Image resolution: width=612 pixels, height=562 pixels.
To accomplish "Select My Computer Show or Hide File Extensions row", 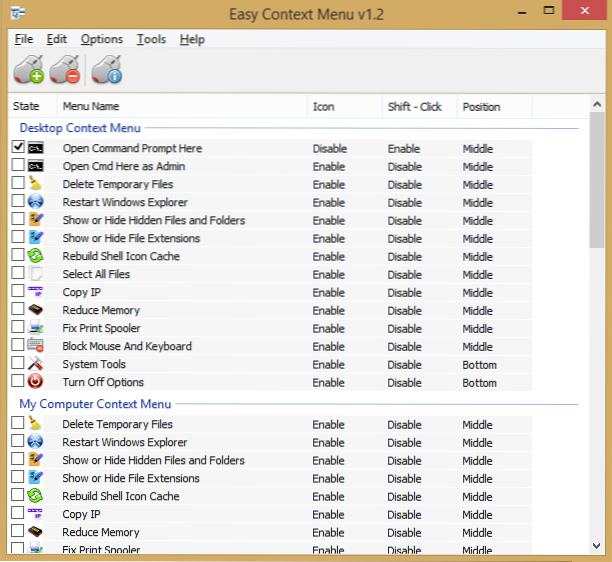I will [269, 478].
